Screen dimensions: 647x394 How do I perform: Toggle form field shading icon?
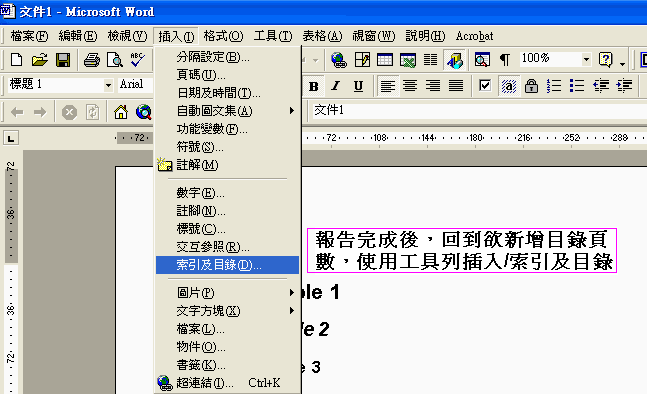509,86
